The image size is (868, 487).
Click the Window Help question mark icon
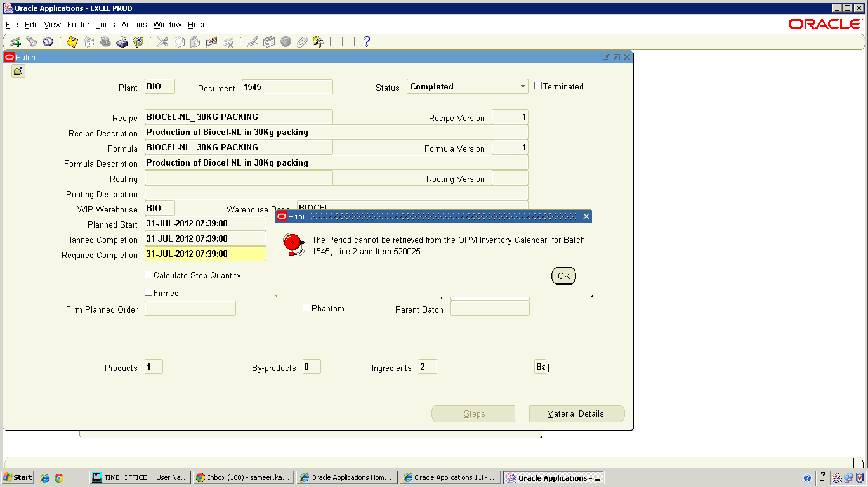point(367,42)
